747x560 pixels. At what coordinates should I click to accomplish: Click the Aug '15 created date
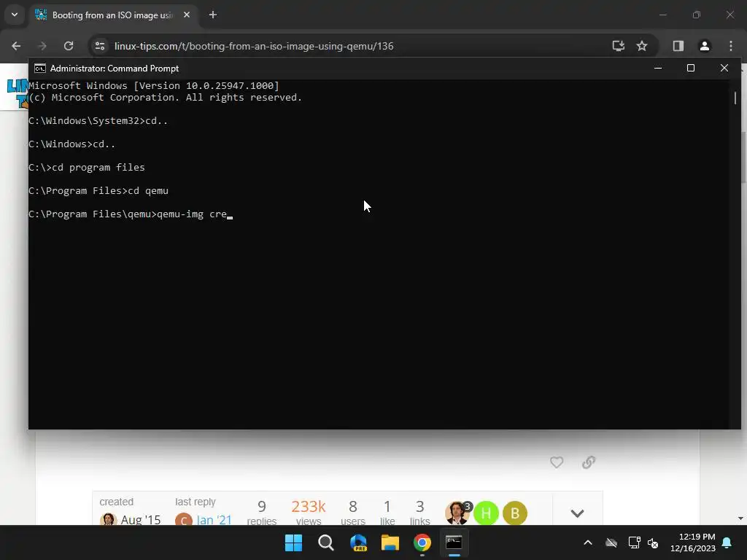pos(141,519)
